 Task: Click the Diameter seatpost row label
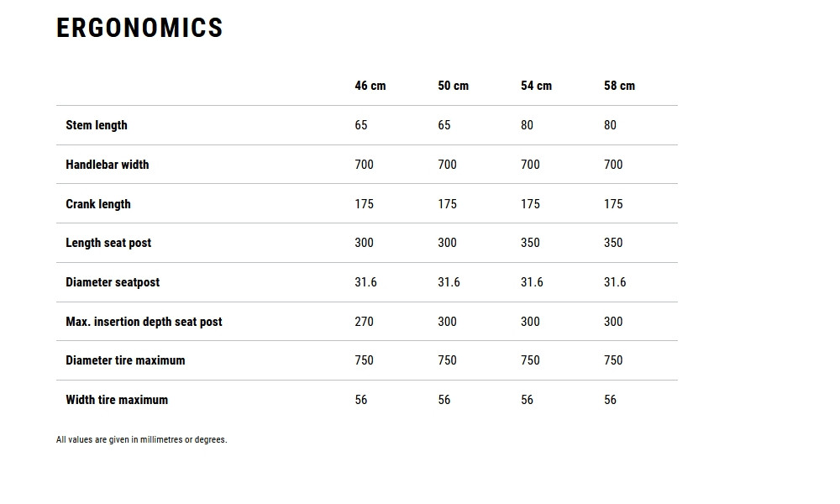[x=113, y=282]
